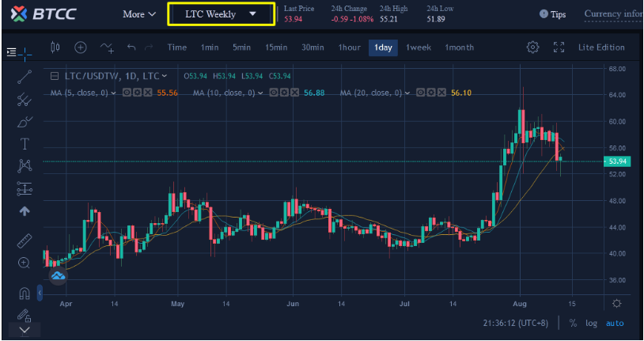Open the candlestick chart style icon
This screenshot has height=341, width=644.
[x=55, y=47]
